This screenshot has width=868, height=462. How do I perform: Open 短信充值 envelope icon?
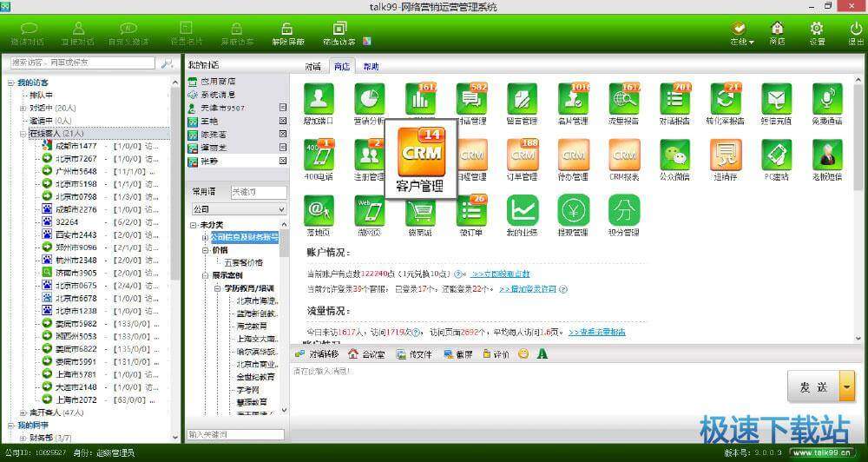pyautogui.click(x=777, y=99)
